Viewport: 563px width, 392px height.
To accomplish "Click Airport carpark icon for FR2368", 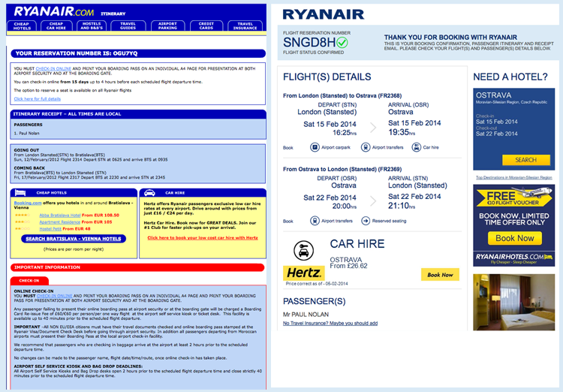I will pos(315,147).
